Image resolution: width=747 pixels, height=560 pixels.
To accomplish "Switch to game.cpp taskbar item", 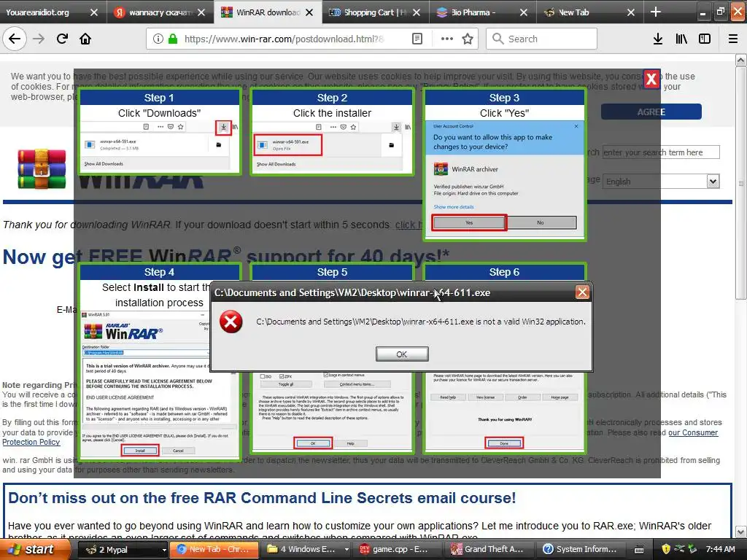I will pos(398,550).
